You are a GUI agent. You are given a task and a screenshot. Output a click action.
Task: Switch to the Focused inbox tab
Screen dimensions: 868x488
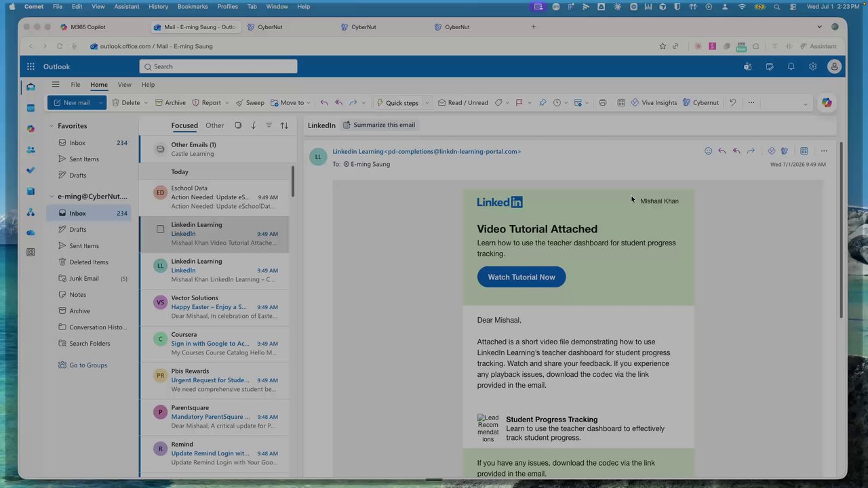184,125
